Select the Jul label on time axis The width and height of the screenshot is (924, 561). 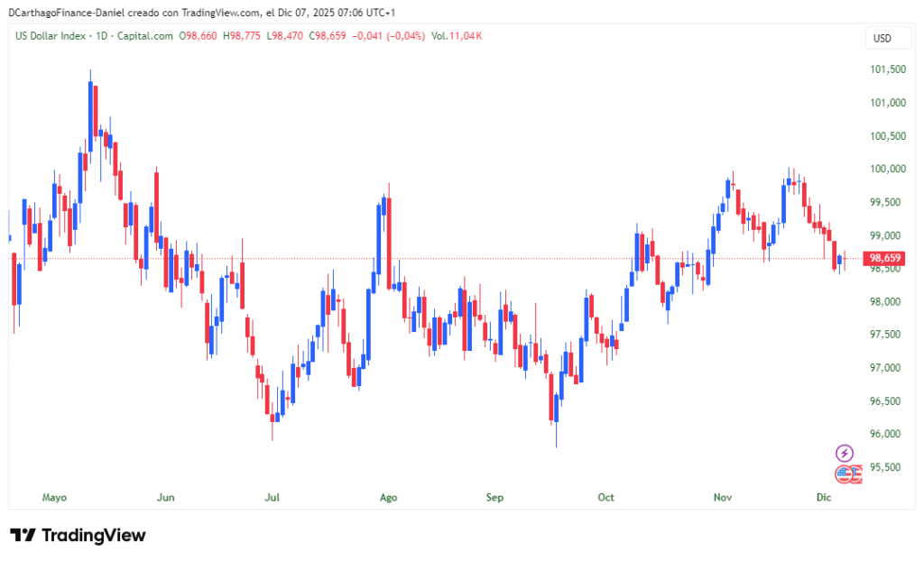[273, 497]
